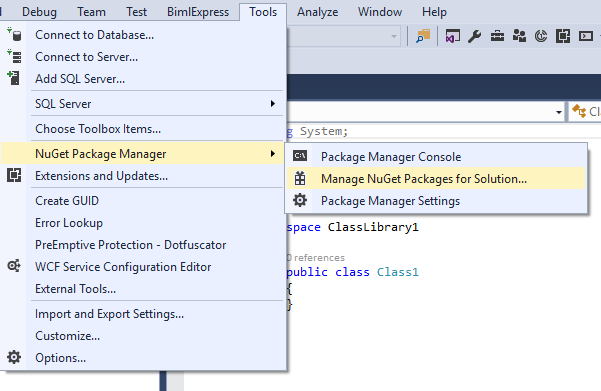Click the circular refresh toolbar icon
This screenshot has width=601, height=391.
pyautogui.click(x=541, y=36)
